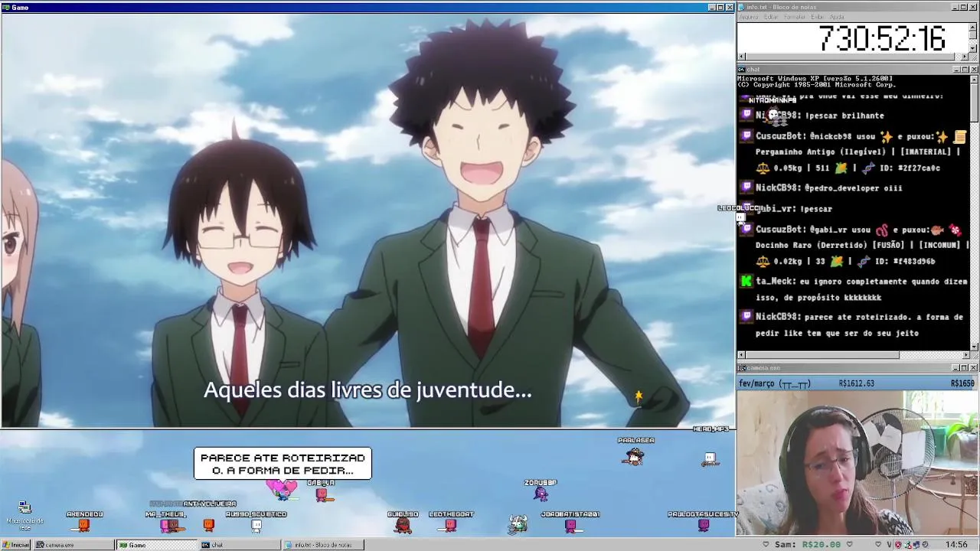Image resolution: width=980 pixels, height=551 pixels.
Task: Click the Game window title bar icon
Action: click(x=6, y=7)
